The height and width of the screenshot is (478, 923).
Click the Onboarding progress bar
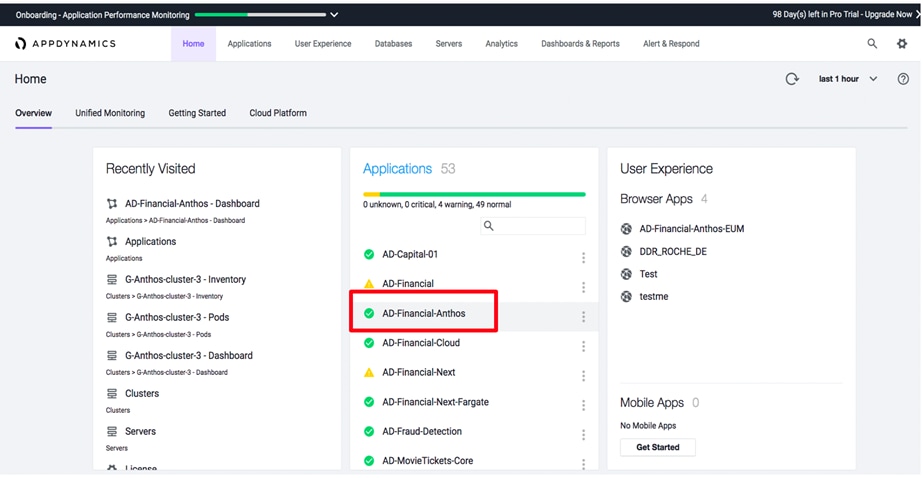coord(260,15)
